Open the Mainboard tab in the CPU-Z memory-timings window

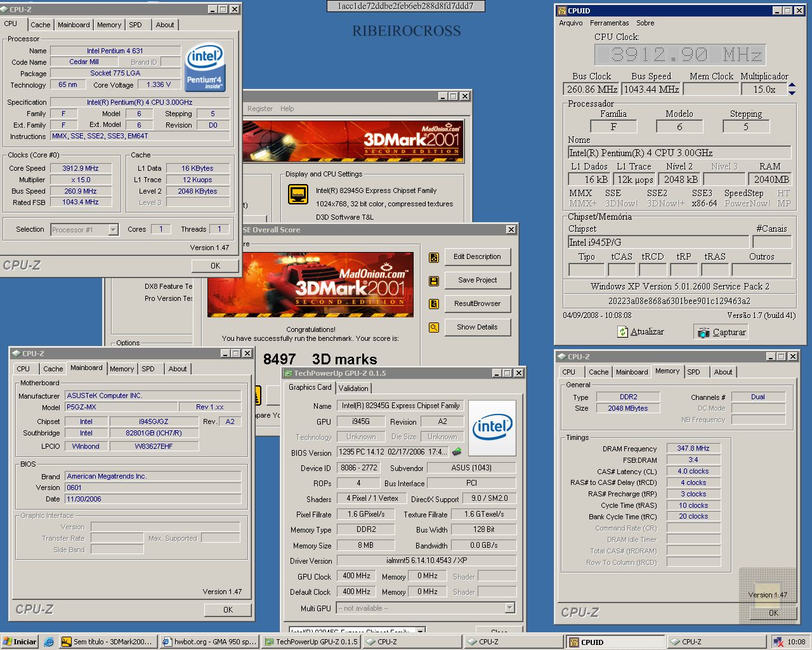point(632,372)
